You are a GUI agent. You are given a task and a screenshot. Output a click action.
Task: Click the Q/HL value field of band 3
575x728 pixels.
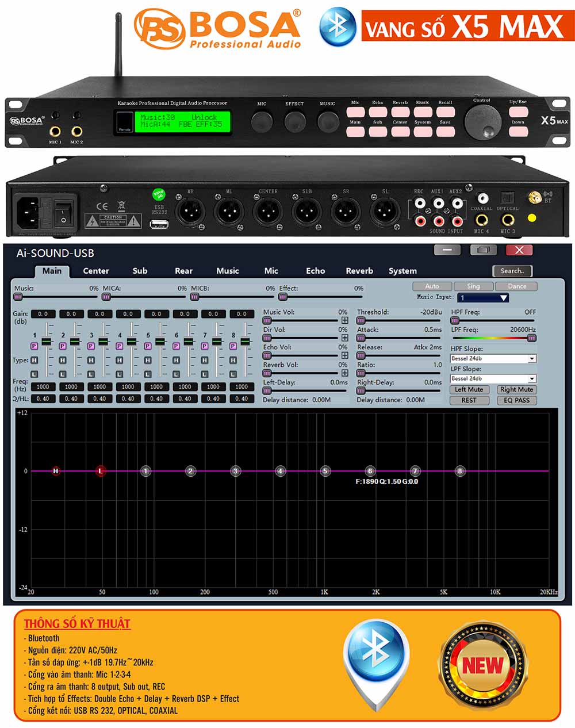(x=99, y=399)
